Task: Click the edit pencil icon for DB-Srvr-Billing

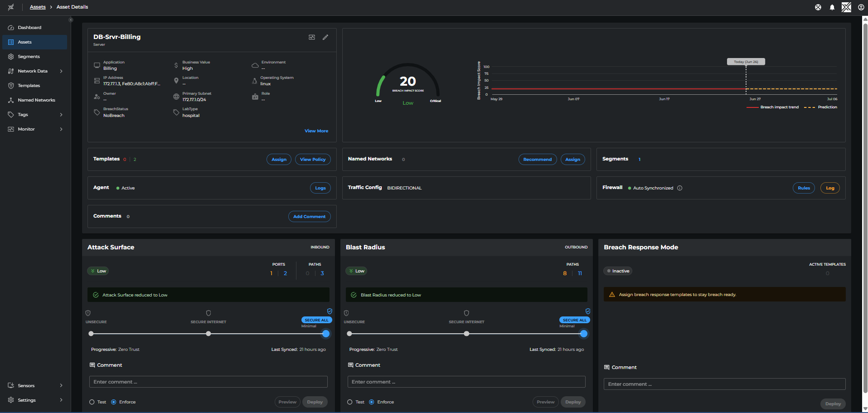Action: pyautogui.click(x=325, y=37)
